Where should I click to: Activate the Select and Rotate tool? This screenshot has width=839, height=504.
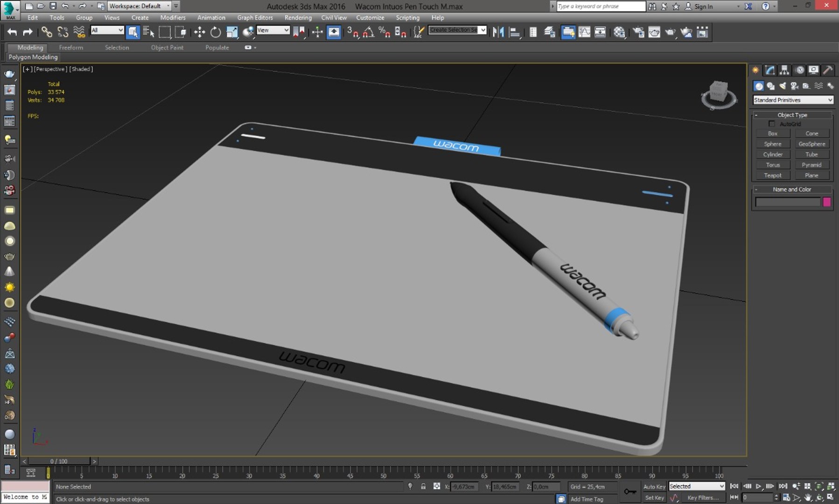(215, 32)
